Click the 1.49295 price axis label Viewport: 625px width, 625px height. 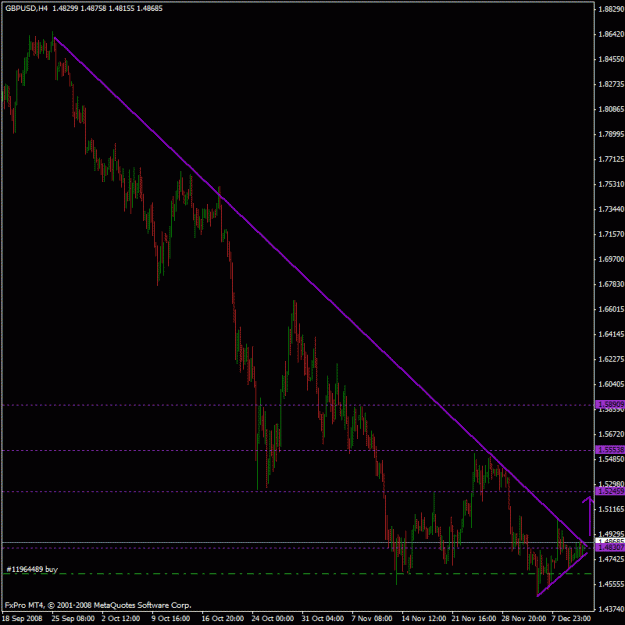point(611,534)
